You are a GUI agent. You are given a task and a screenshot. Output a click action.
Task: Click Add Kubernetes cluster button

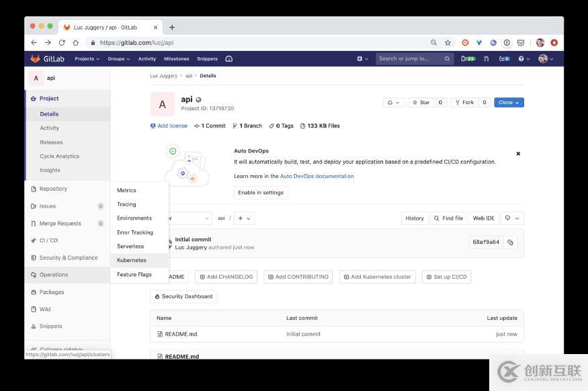[x=377, y=277]
